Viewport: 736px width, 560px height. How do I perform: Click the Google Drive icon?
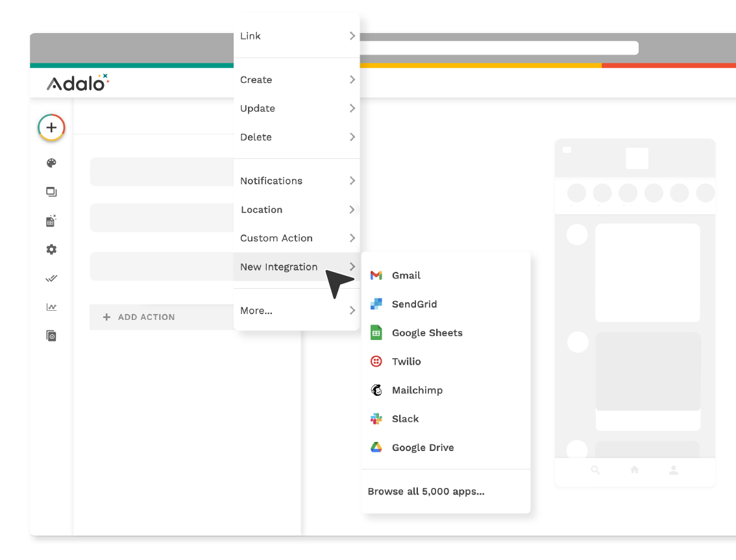(x=376, y=447)
